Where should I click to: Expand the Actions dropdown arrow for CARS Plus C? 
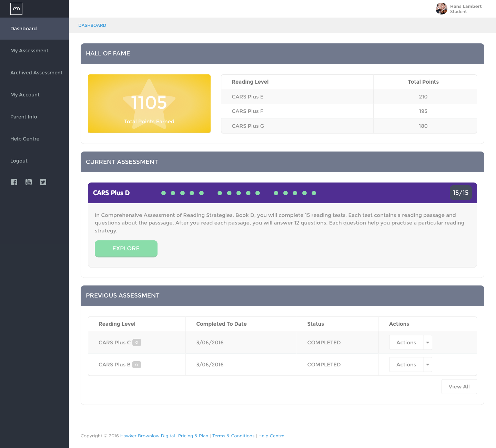pyautogui.click(x=427, y=342)
